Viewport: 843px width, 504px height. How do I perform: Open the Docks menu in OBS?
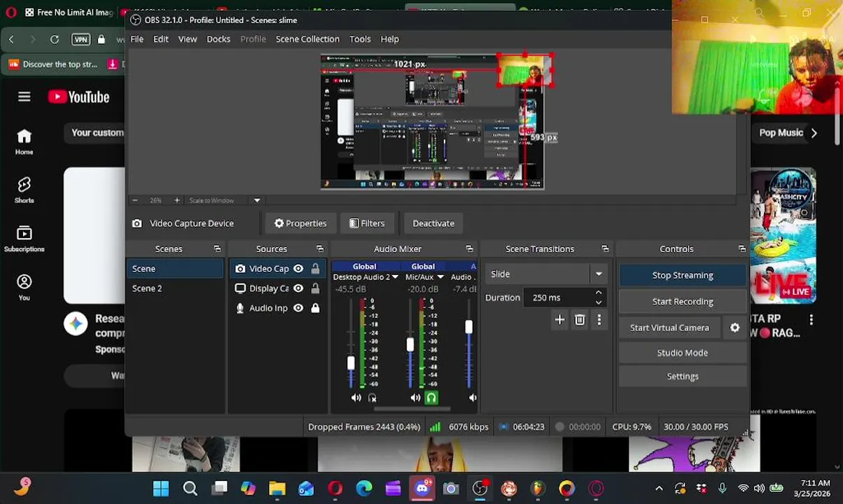click(218, 39)
